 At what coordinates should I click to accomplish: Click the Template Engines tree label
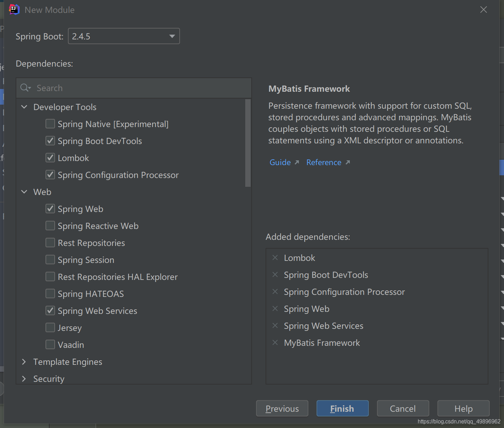(68, 362)
